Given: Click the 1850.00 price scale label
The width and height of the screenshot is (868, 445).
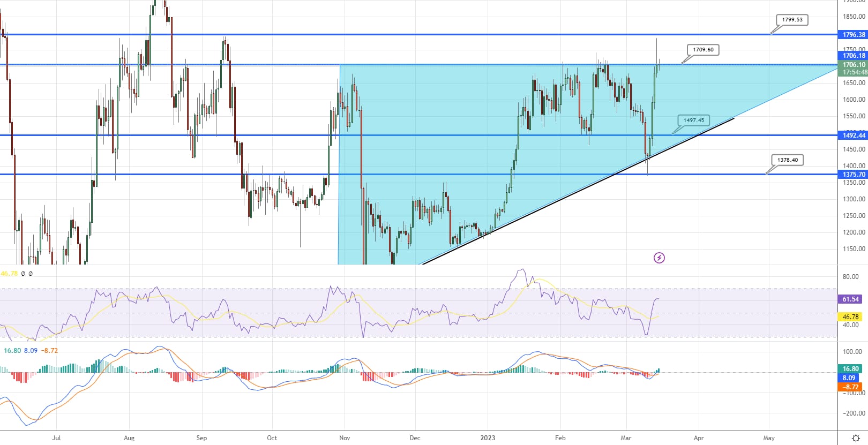Looking at the screenshot, I should pyautogui.click(x=854, y=17).
